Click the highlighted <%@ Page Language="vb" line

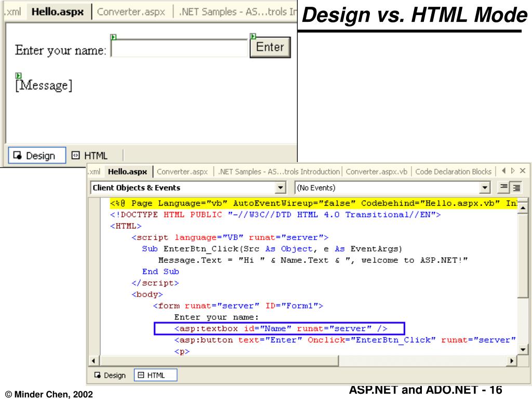pyautogui.click(x=313, y=203)
